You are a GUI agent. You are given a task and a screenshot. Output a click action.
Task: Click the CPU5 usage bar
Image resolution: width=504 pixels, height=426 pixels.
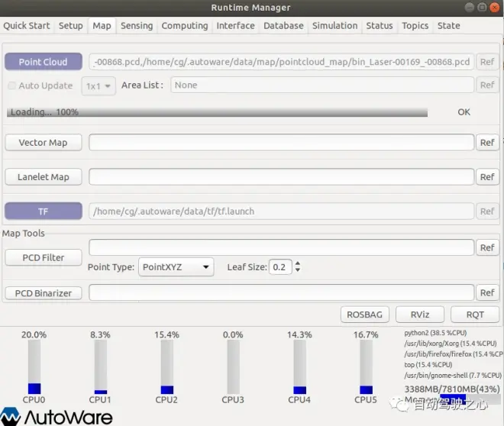tap(366, 367)
